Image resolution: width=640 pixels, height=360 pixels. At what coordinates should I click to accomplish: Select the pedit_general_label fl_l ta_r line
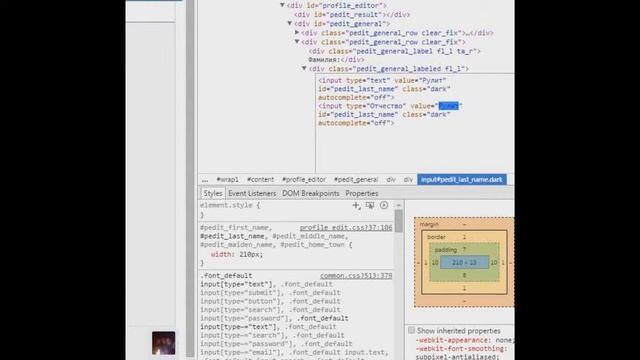pos(395,51)
